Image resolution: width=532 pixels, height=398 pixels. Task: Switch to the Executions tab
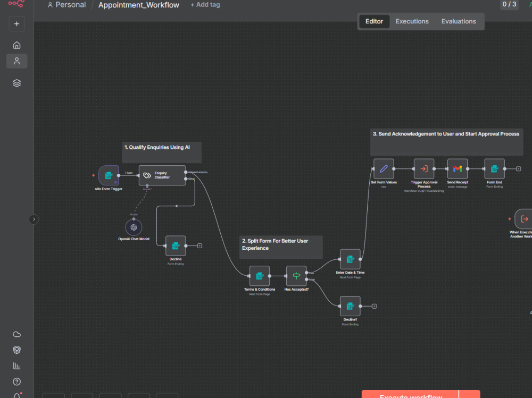click(412, 21)
